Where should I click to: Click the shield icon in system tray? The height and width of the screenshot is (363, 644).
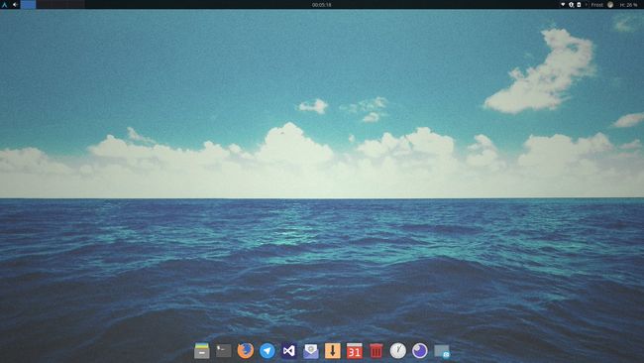571,5
